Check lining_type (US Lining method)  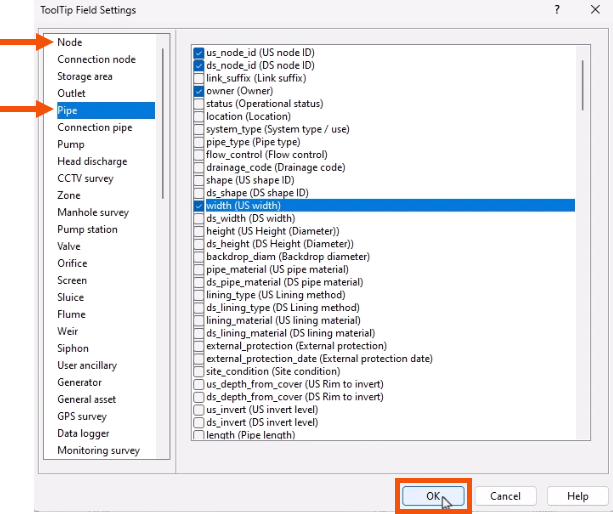click(x=199, y=295)
